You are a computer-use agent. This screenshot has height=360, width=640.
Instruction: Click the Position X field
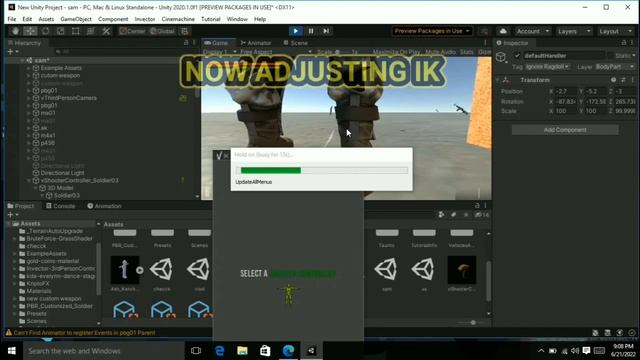[x=566, y=91]
